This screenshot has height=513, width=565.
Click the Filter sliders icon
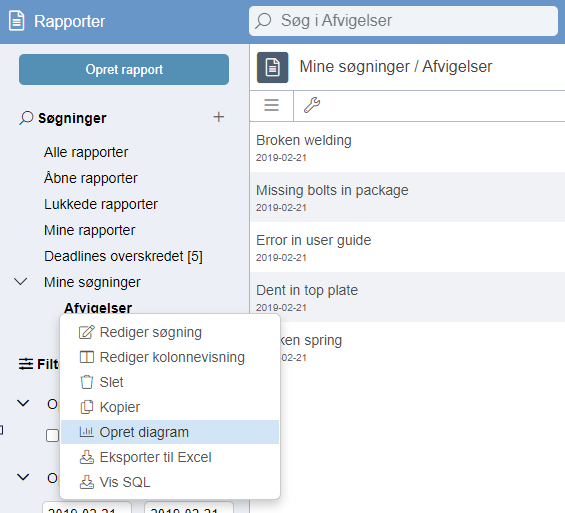[26, 364]
